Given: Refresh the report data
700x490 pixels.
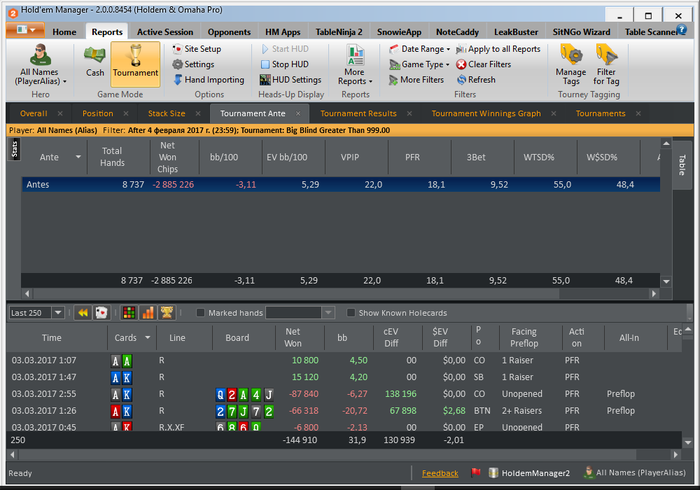Looking at the screenshot, I should click(x=476, y=80).
